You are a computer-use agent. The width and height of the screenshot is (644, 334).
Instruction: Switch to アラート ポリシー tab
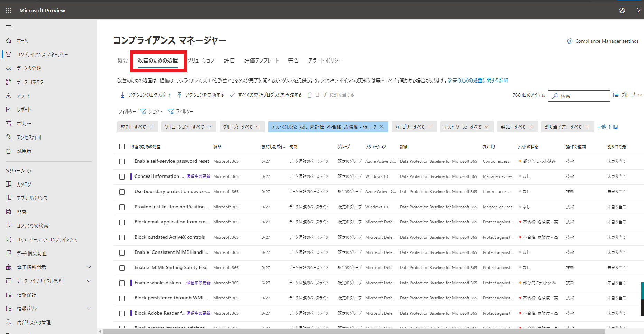(325, 60)
